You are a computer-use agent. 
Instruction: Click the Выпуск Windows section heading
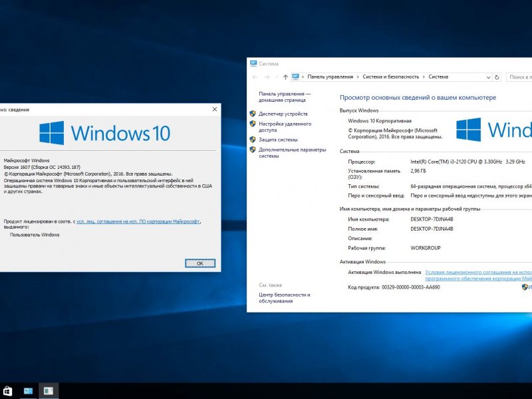[x=359, y=110]
